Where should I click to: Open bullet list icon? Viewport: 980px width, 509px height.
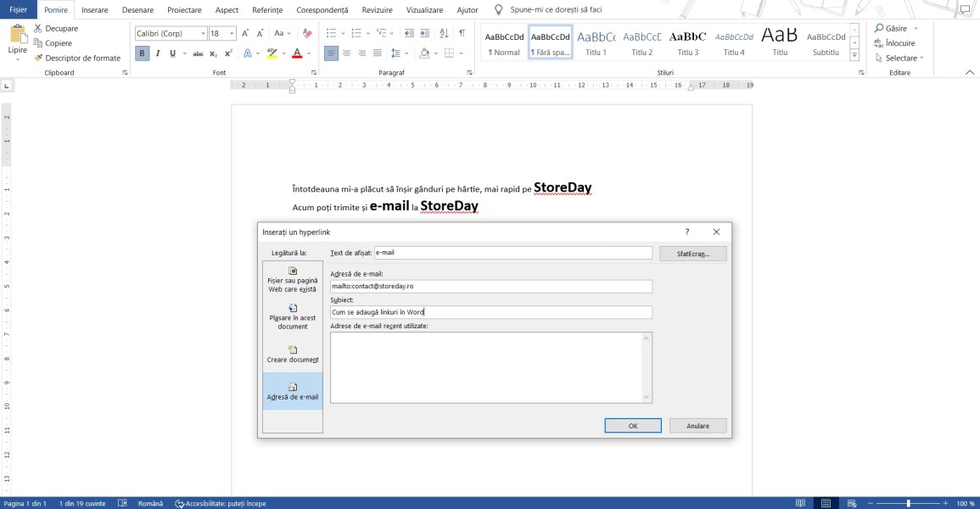click(x=331, y=34)
